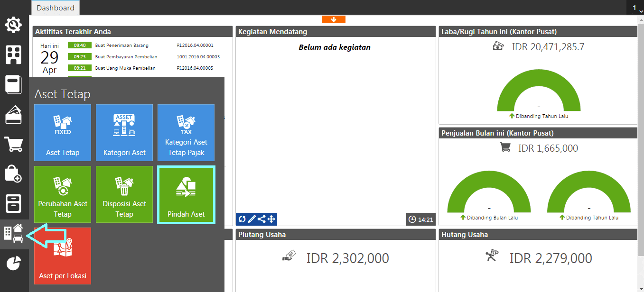The image size is (644, 292).
Task: Open the Settings gear in the sidebar
Action: tap(14, 25)
